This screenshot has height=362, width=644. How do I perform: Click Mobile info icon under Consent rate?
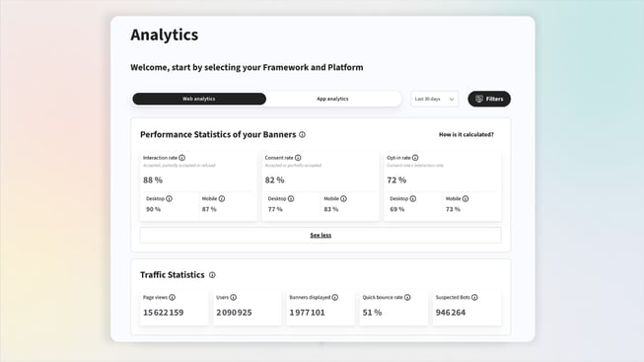coord(344,199)
